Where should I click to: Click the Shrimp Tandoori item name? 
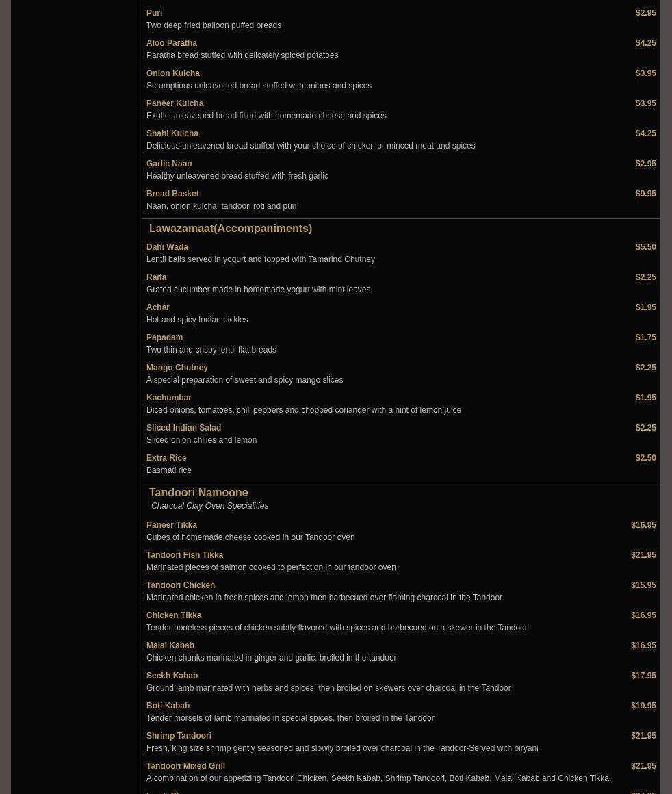179,736
